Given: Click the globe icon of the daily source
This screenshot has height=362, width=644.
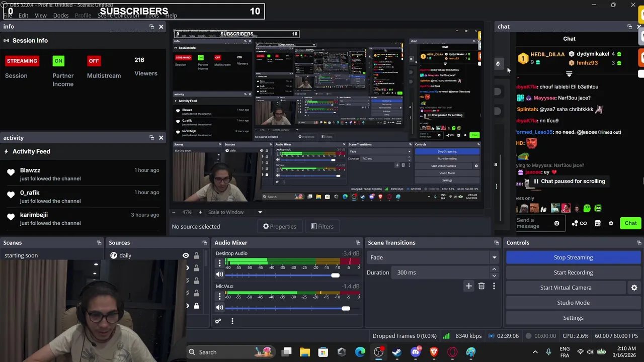Looking at the screenshot, I should [114, 255].
